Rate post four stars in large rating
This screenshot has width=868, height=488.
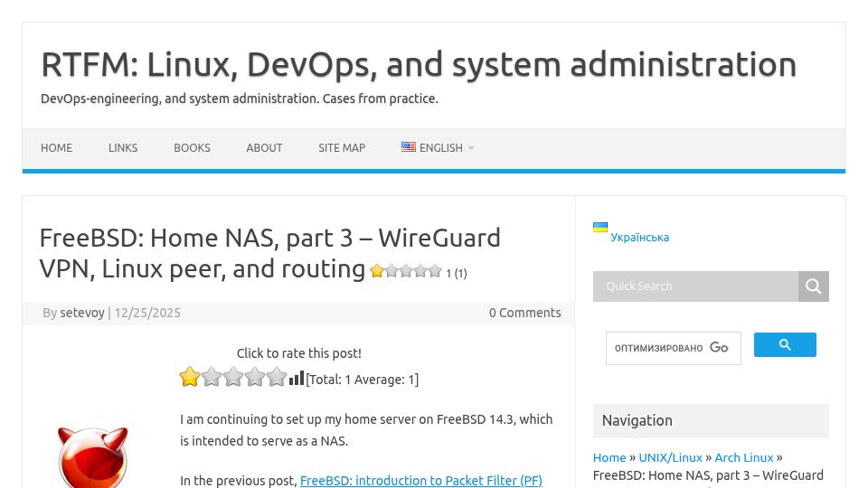pos(255,377)
